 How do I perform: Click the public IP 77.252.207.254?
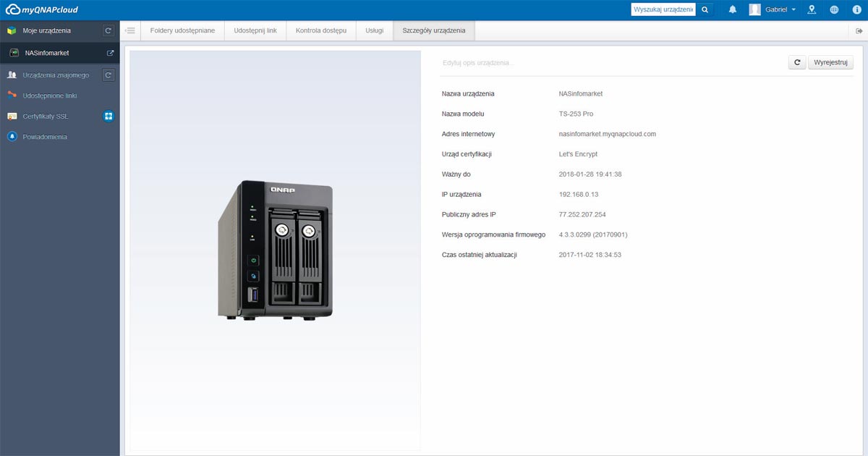(x=582, y=215)
